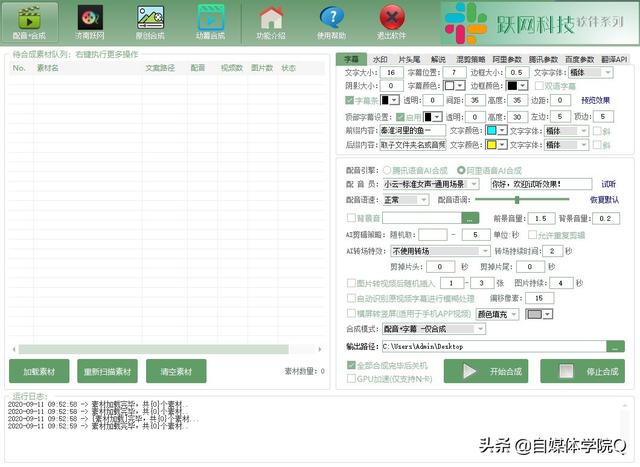Open the 原创合成 picture module

150,22
